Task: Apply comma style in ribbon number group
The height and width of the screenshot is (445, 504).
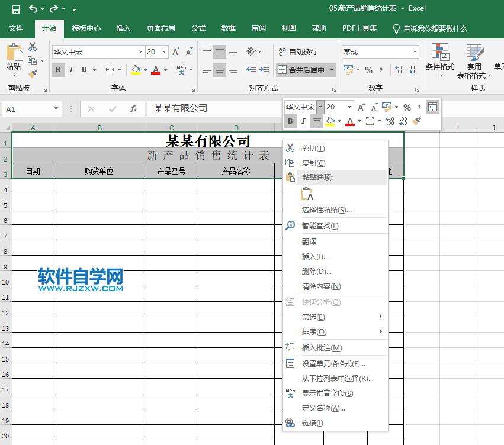Action: [381, 70]
